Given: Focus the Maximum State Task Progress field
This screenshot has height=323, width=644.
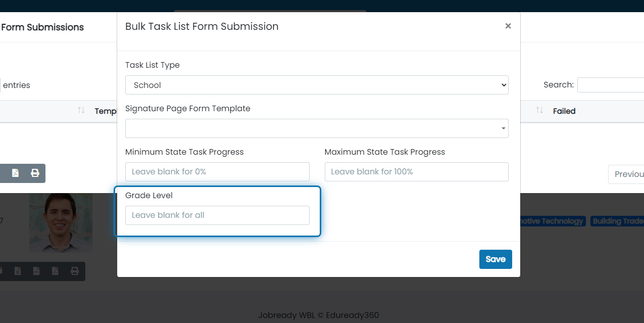Looking at the screenshot, I should 416,172.
